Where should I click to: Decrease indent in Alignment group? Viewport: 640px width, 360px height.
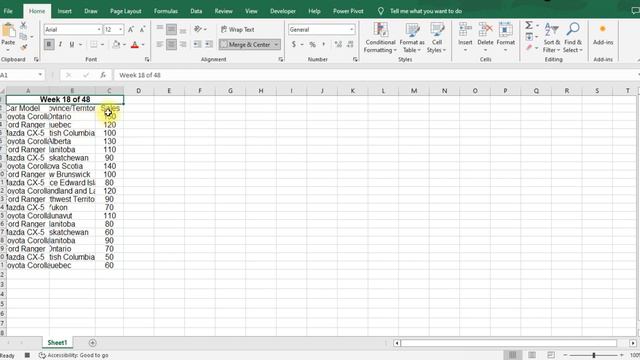click(197, 44)
